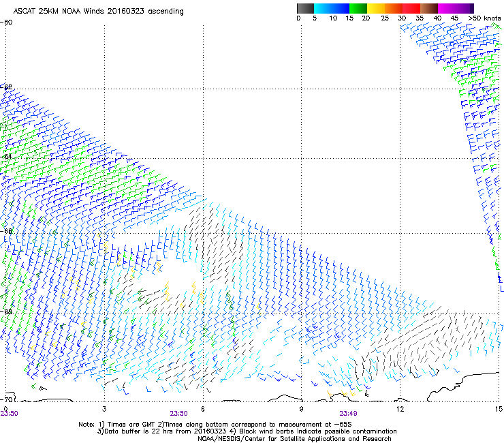Pick the brown 35–40 knots color swatch
Image resolution: width=504 pixels, height=443 pixels.
(429, 8)
